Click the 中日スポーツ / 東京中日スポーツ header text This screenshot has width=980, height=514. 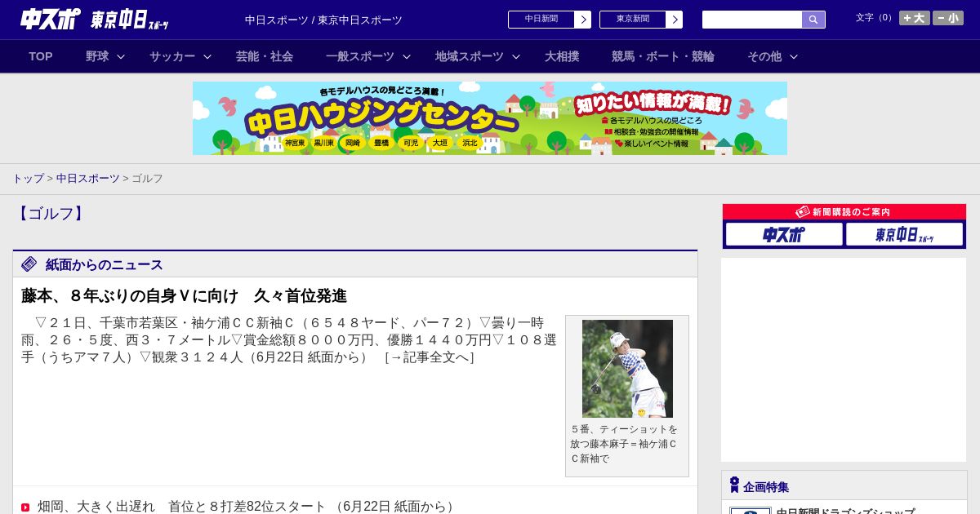coord(323,20)
